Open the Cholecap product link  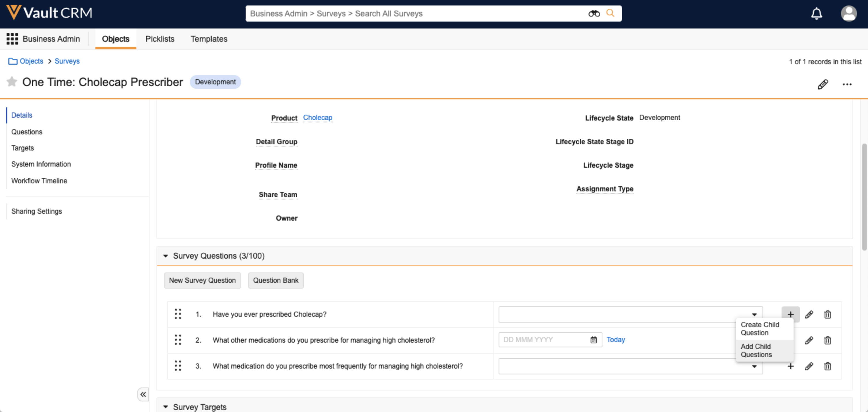[317, 118]
